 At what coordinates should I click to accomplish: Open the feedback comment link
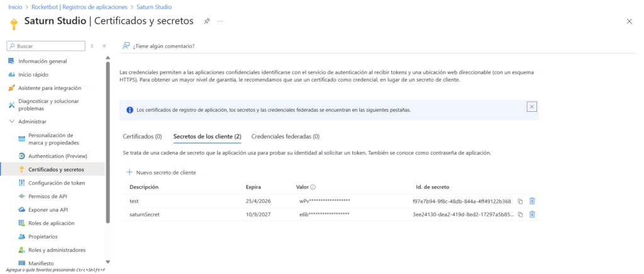point(158,46)
